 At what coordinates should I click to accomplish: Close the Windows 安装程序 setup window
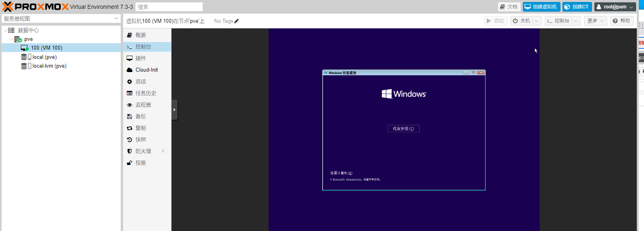click(481, 72)
